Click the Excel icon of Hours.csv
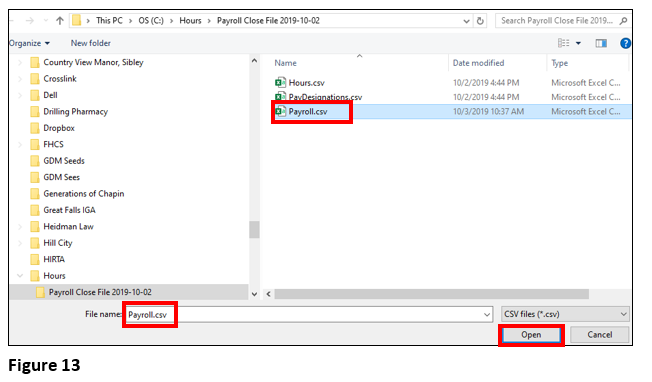652x382 pixels. point(280,83)
